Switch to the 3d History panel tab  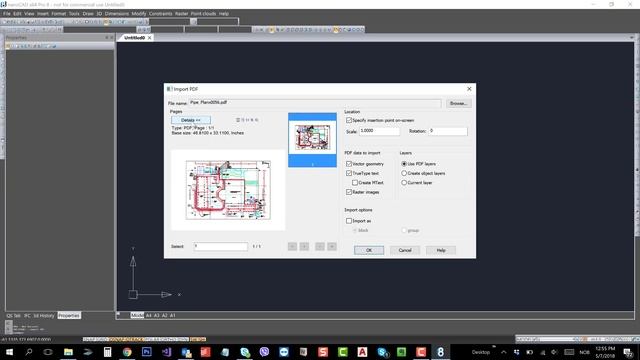(x=44, y=316)
